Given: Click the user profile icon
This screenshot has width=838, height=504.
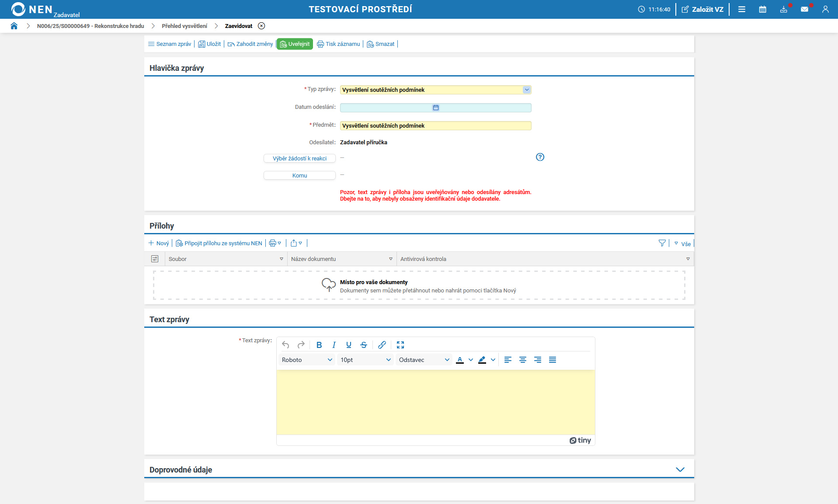Looking at the screenshot, I should point(825,9).
